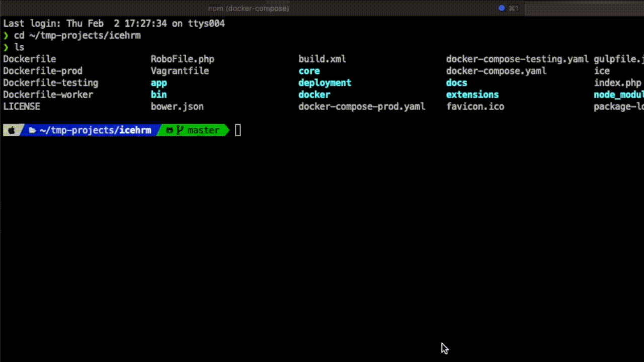Toggle the blue session indicator in the titlebar
644x362 pixels.
[x=501, y=8]
